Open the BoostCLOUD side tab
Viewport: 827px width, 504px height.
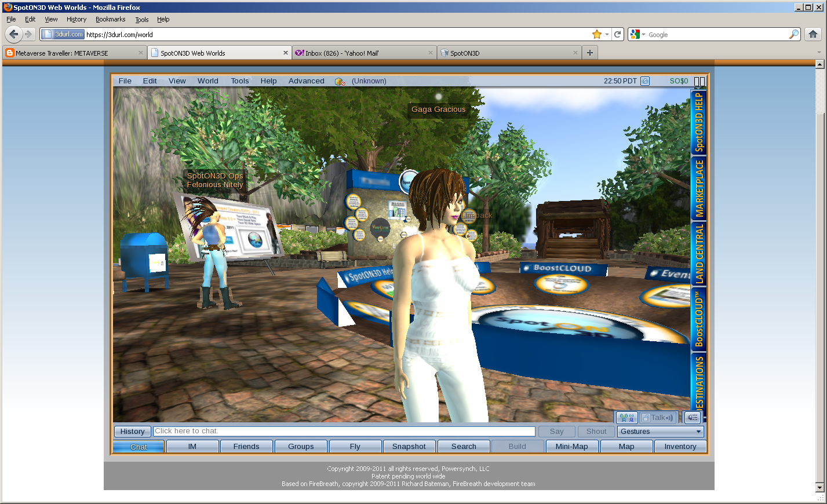(699, 319)
